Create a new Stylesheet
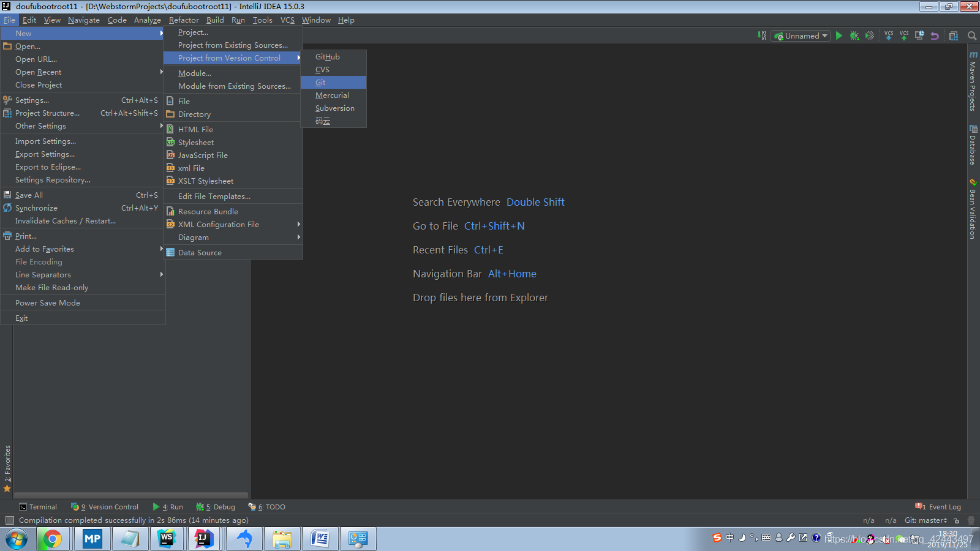 tap(233, 143)
